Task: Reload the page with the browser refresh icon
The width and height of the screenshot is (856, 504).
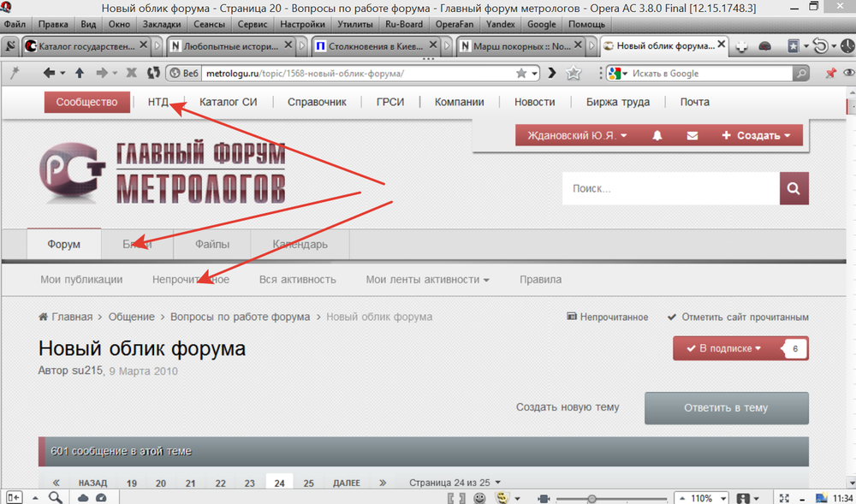Action: click(x=154, y=74)
